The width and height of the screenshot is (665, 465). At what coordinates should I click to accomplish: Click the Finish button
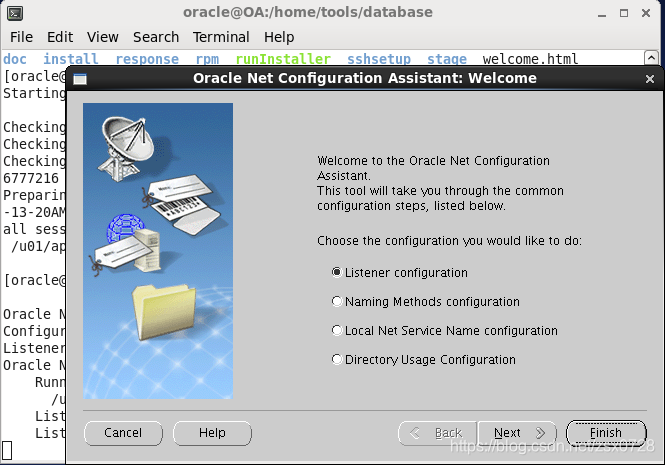point(606,433)
